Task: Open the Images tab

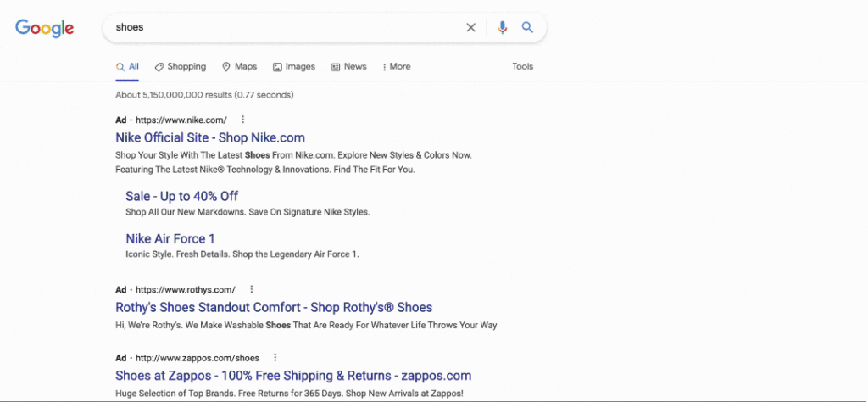Action: (294, 66)
